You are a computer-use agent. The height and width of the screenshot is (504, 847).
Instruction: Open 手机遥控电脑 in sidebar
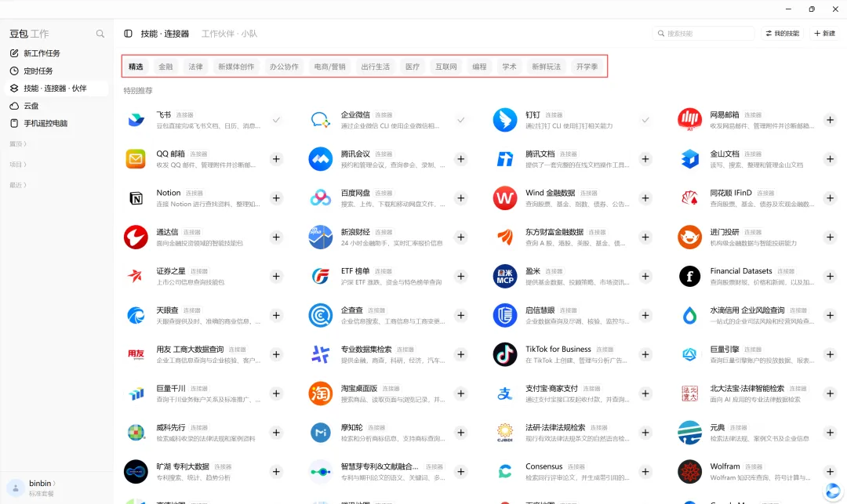point(56,123)
